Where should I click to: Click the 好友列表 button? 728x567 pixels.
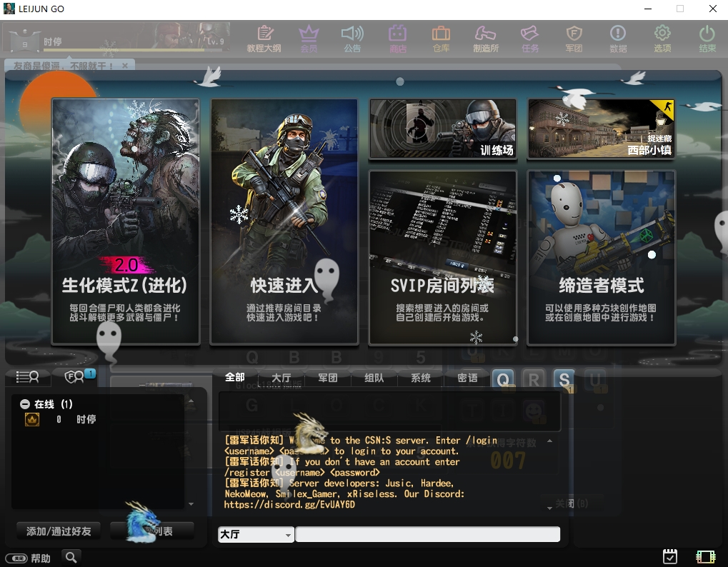click(x=152, y=531)
